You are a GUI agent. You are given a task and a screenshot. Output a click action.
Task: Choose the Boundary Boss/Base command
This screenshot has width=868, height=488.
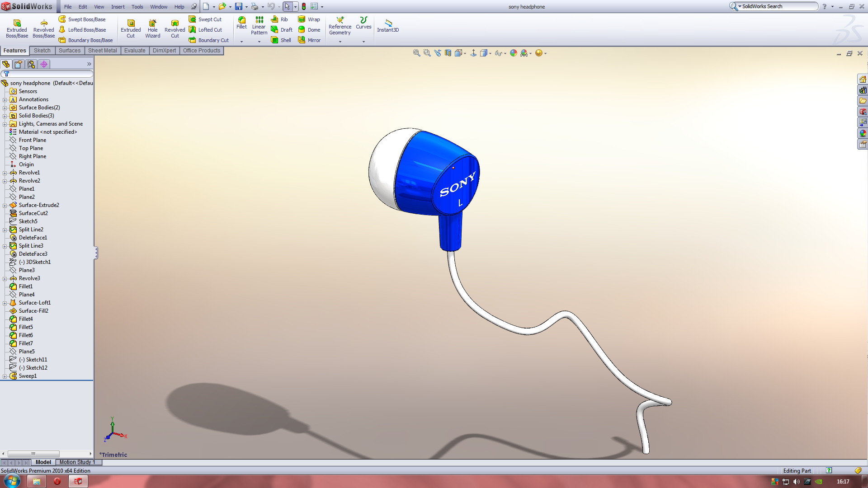pos(85,40)
